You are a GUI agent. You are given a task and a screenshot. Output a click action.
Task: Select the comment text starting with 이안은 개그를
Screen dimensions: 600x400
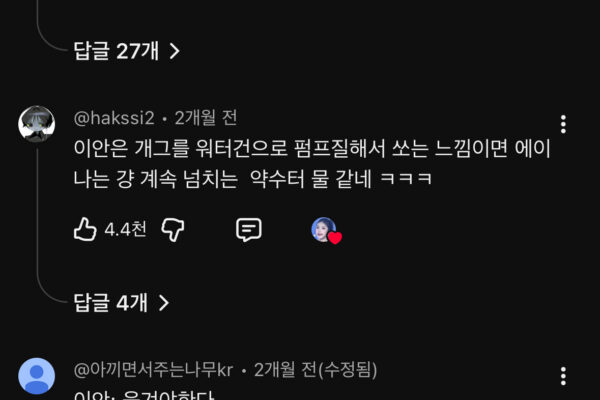(311, 163)
